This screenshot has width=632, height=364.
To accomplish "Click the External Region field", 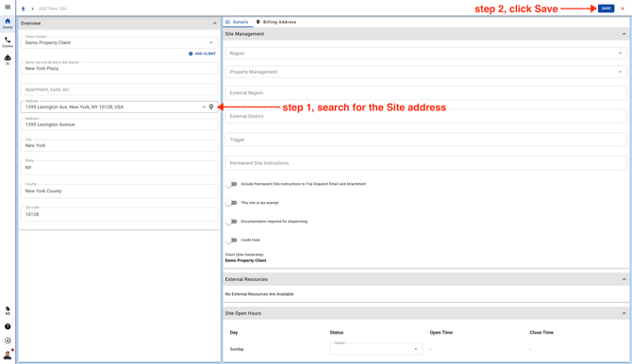I will coord(426,92).
